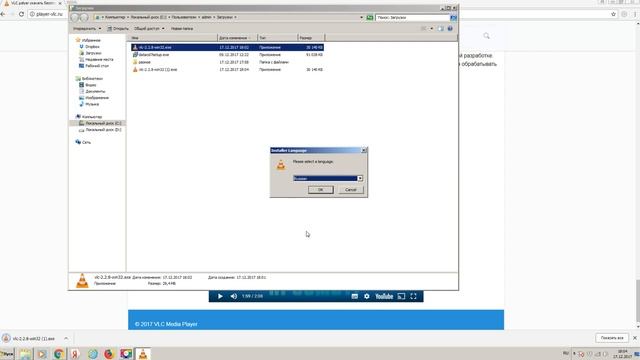Cast the video with the Cast icon
The height and width of the screenshot is (360, 640).
tap(402, 296)
